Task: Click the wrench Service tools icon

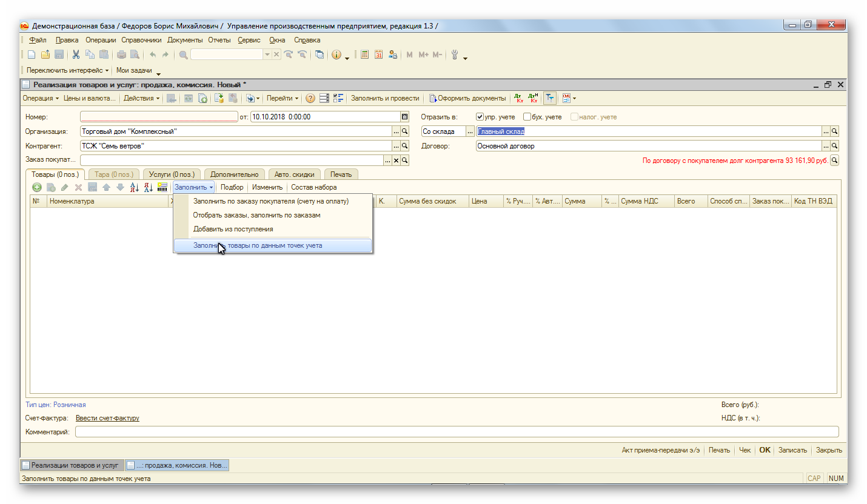Action: (454, 55)
